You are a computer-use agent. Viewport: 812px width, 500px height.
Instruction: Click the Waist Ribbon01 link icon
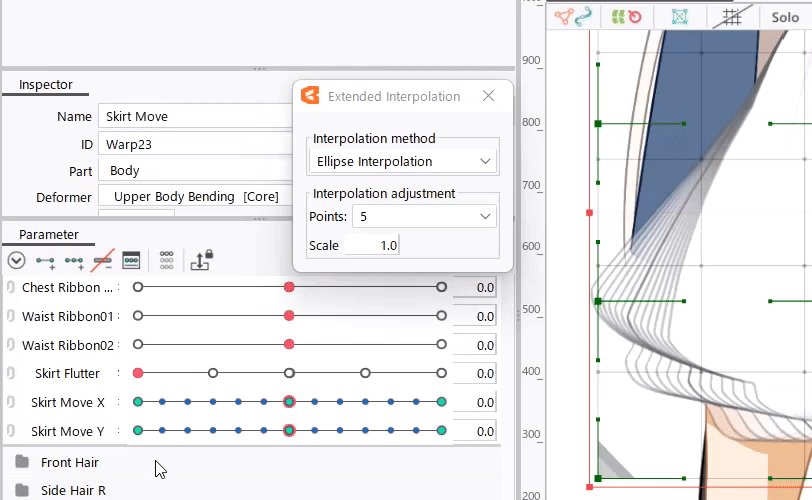pos(10,316)
